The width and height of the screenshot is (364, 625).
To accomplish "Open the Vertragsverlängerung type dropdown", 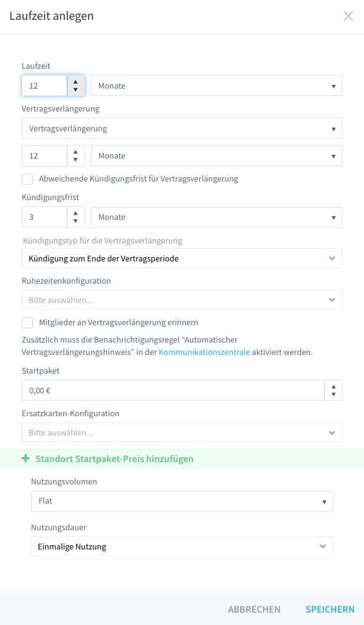I will 182,128.
